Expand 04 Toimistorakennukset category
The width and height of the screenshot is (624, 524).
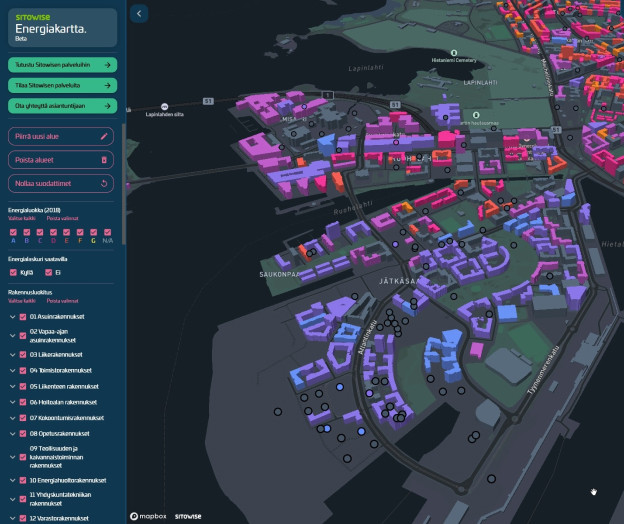[12, 371]
